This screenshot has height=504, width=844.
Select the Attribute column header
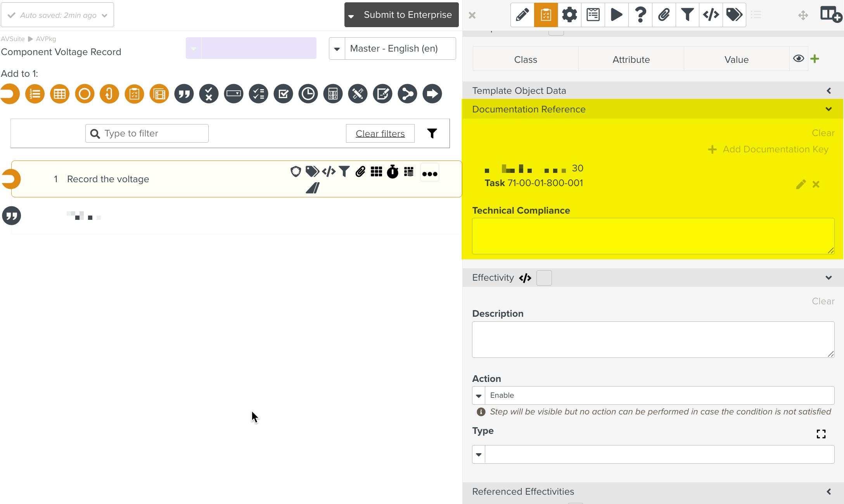(631, 59)
